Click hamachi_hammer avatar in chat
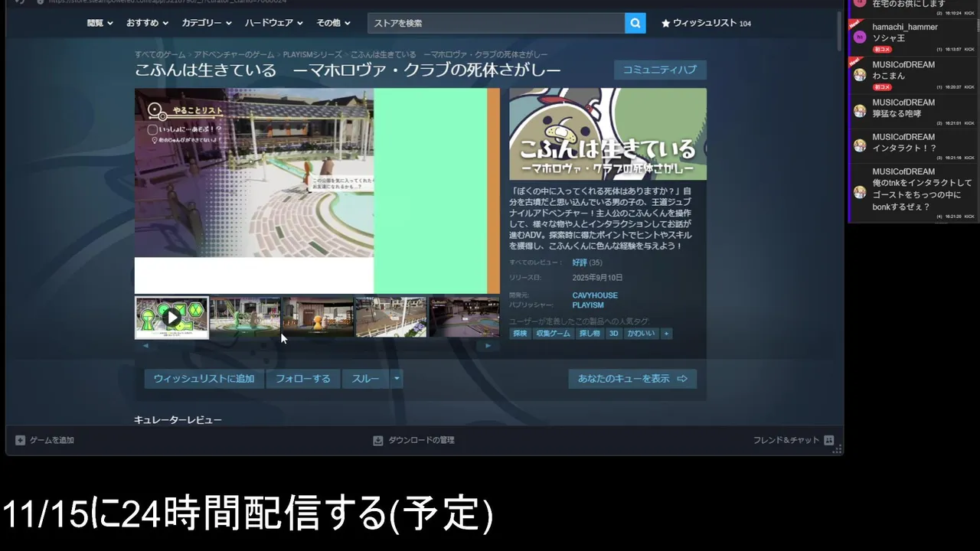980x551 pixels. (x=860, y=37)
